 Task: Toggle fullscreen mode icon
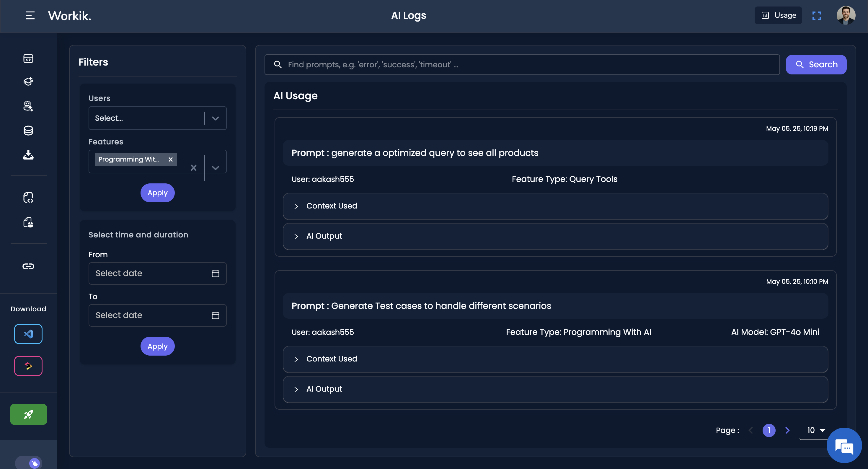pos(816,16)
